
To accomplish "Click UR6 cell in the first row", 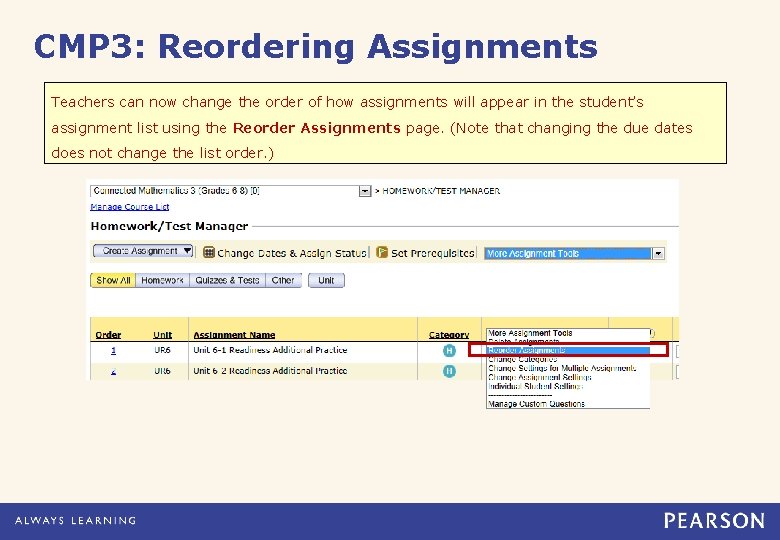I will pos(163,350).
